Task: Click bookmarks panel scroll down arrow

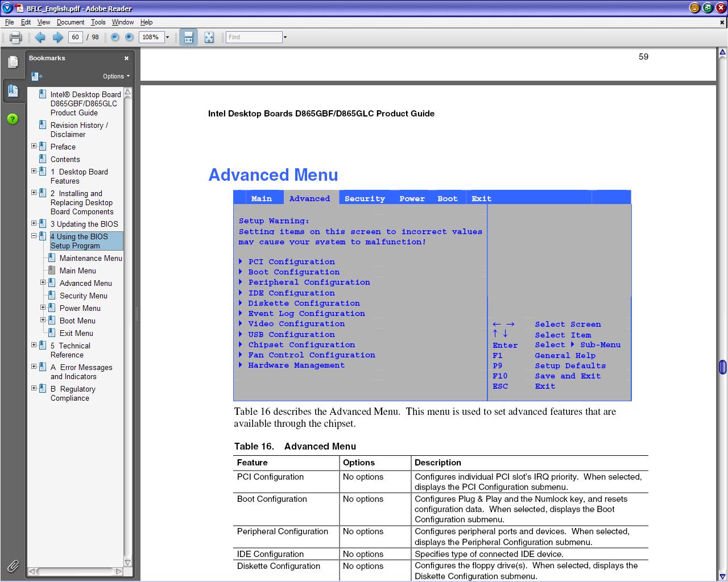Action: point(127,563)
